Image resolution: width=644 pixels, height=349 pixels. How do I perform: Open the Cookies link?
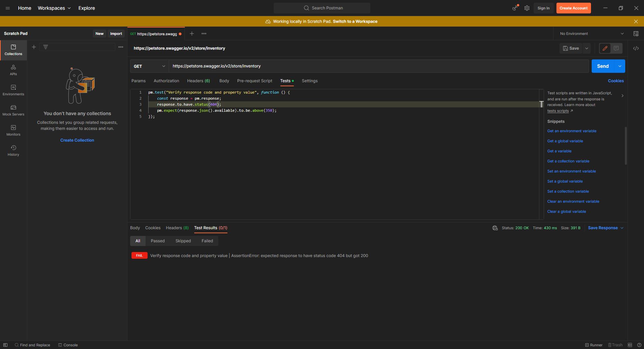coord(616,81)
